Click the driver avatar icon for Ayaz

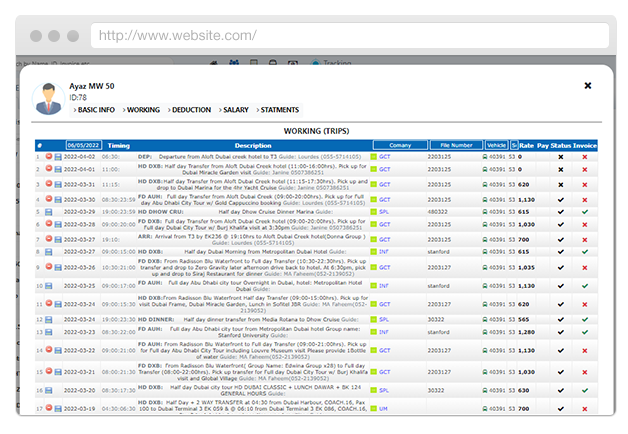(49, 96)
